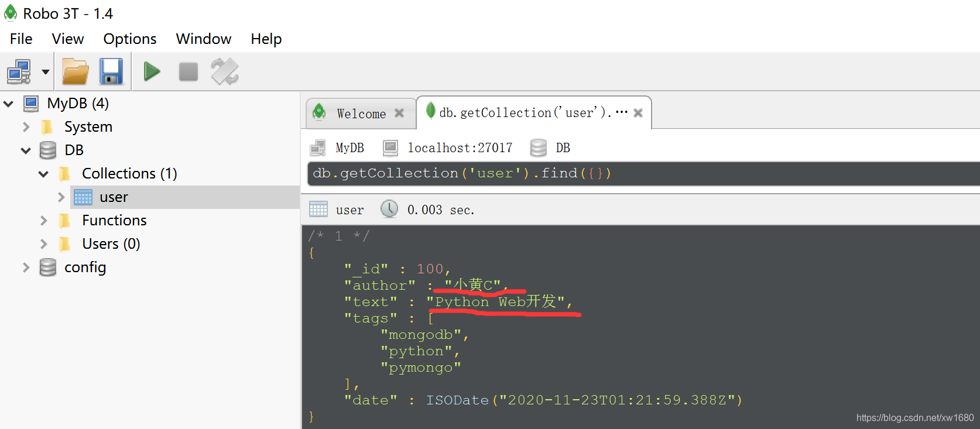Image resolution: width=980 pixels, height=429 pixels.
Task: Click the Users folder icon
Action: click(65, 244)
